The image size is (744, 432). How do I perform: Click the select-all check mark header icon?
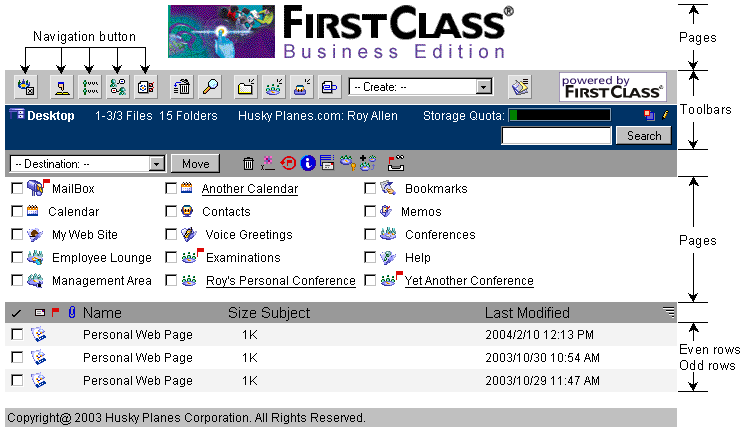click(x=16, y=313)
